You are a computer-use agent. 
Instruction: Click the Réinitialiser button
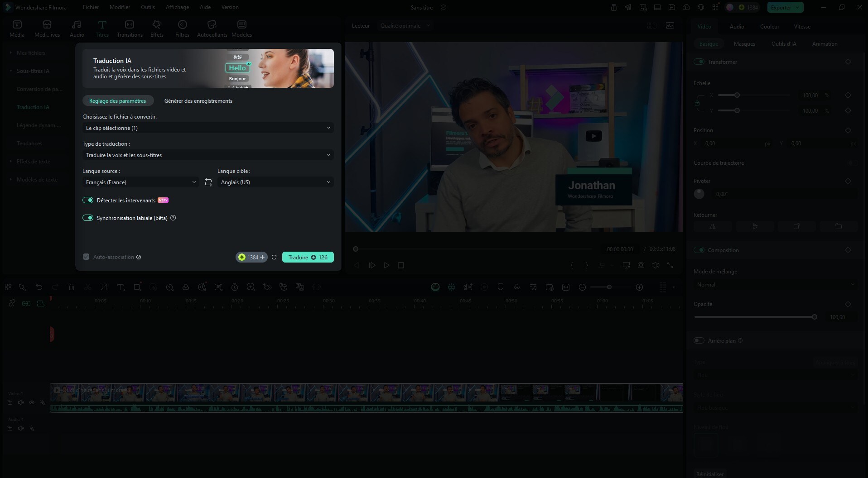[x=710, y=474]
